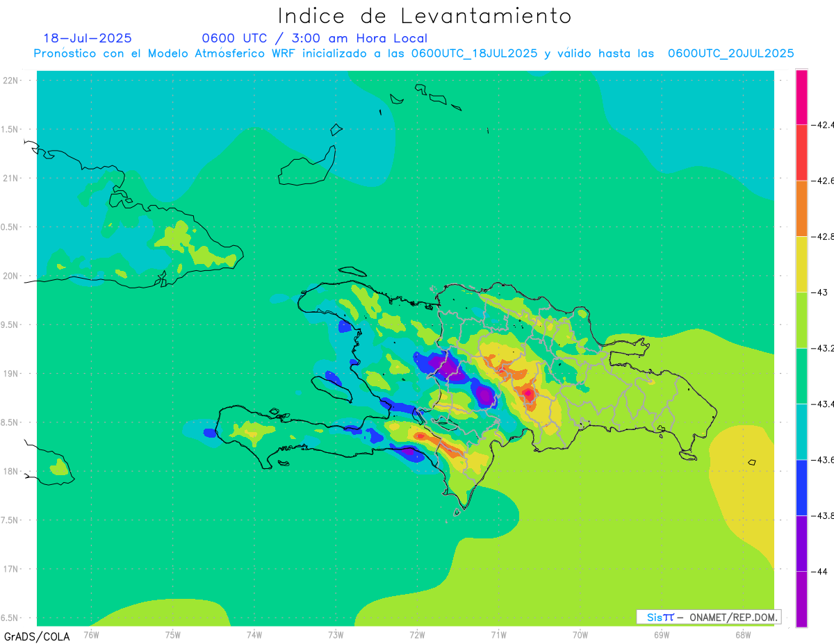Click the '69W' longitude label
834x644 pixels.
pos(661,635)
